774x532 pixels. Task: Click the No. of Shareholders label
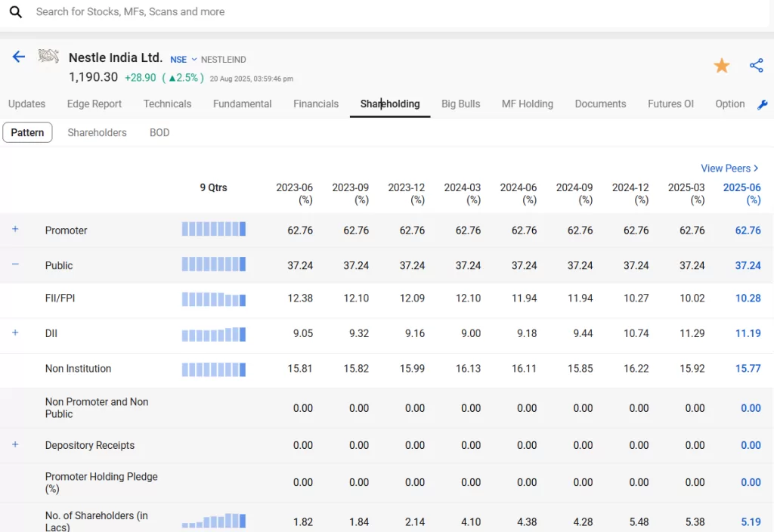click(x=96, y=521)
